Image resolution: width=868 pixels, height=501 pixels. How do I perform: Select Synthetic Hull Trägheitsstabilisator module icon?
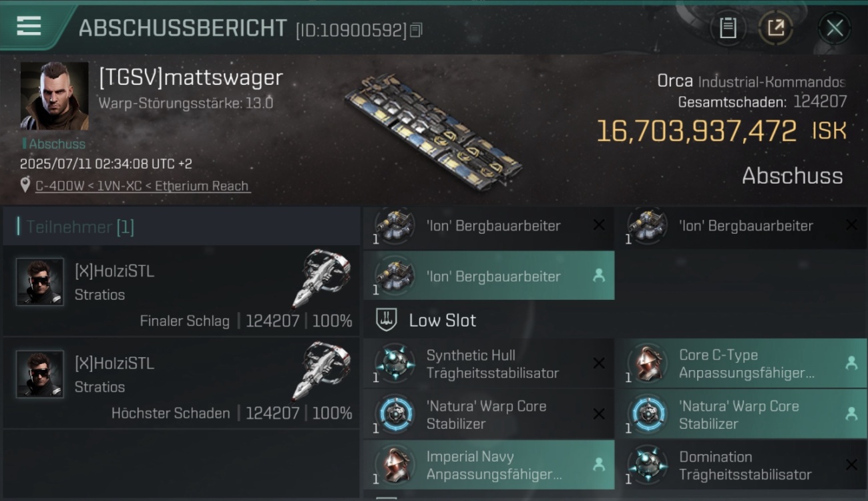[394, 363]
